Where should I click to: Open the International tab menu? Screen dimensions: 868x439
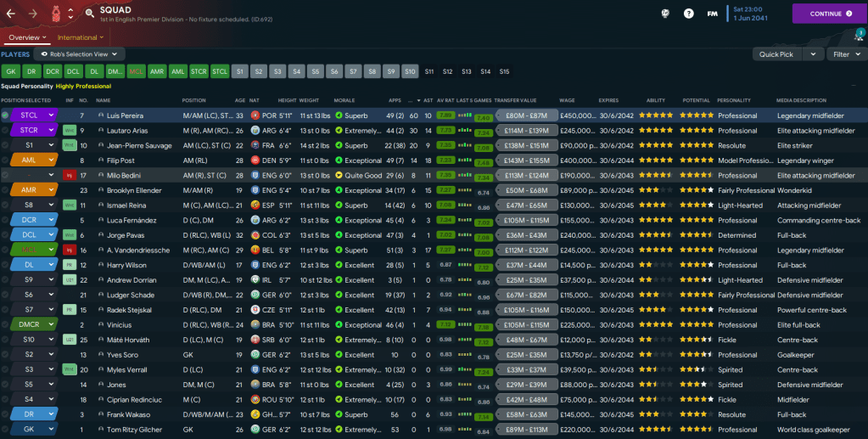tap(80, 37)
